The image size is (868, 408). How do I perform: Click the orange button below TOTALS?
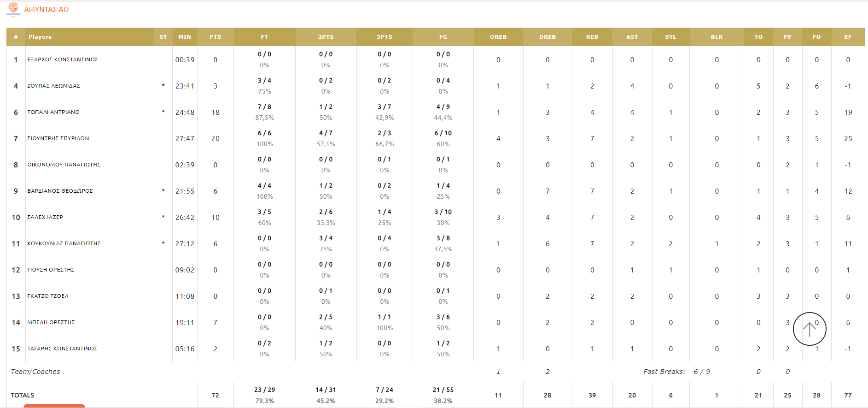(x=54, y=406)
